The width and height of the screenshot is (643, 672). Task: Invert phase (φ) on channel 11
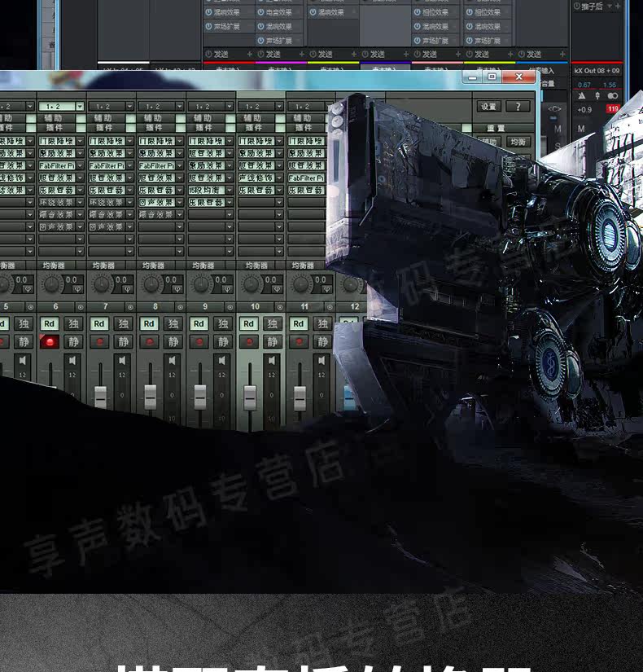(x=327, y=289)
